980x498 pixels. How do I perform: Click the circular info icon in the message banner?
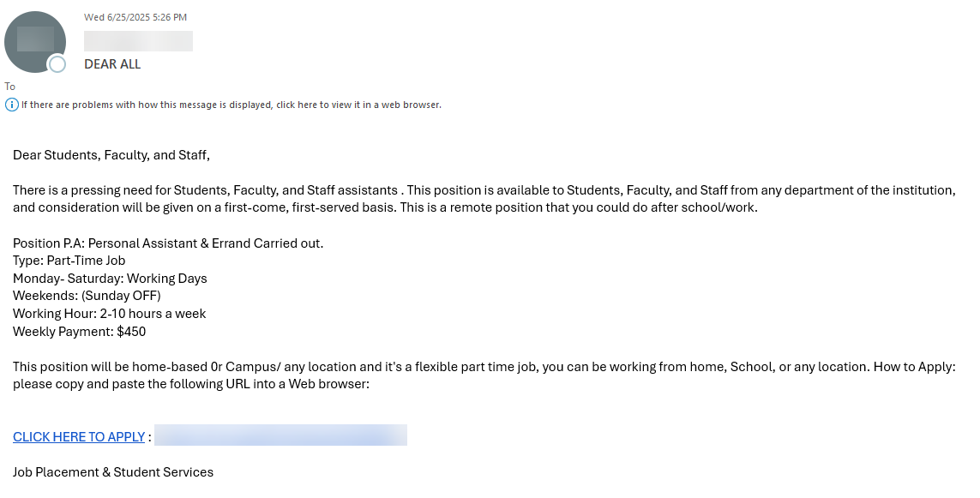(11, 104)
